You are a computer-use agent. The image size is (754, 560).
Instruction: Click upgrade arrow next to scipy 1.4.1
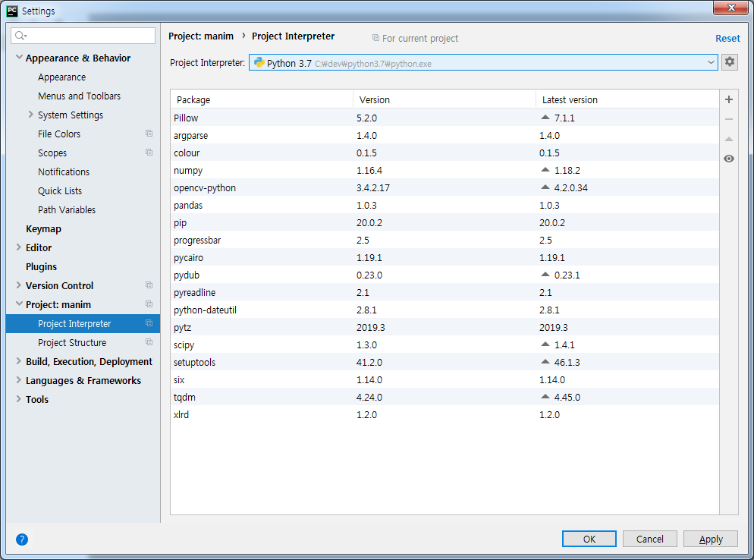pyautogui.click(x=545, y=344)
